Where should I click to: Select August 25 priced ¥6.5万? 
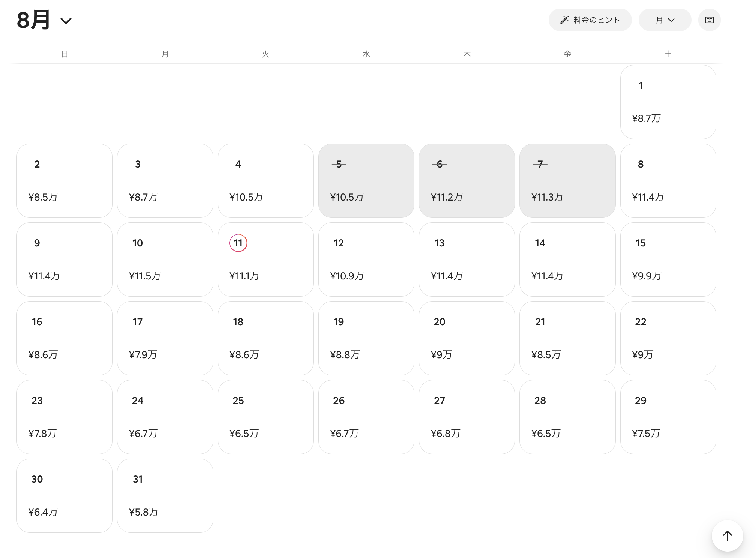pos(265,417)
